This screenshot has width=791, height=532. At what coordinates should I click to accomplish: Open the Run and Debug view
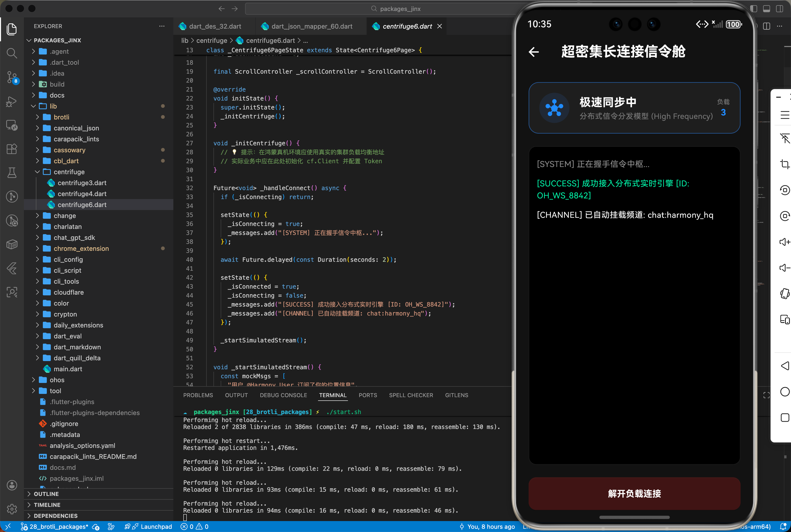[x=12, y=101]
